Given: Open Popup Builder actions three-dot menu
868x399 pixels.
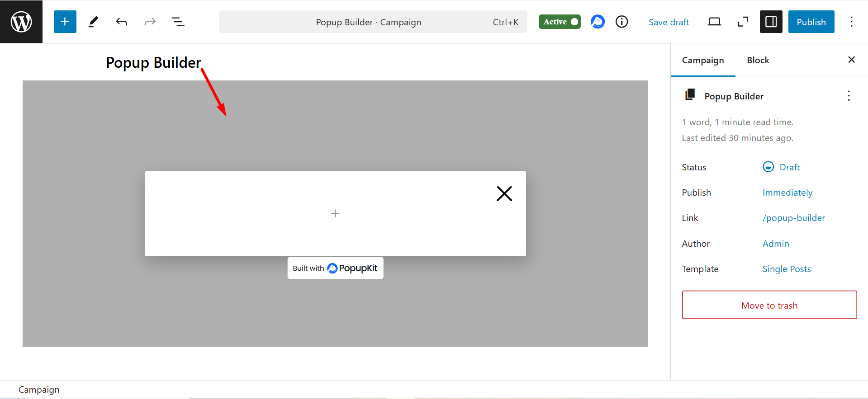Looking at the screenshot, I should (x=849, y=96).
